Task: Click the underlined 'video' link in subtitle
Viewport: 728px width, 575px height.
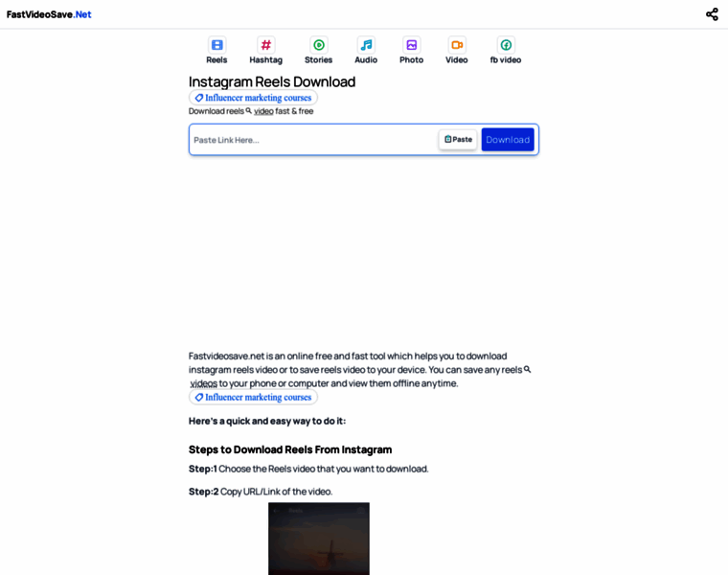Action: 263,111
